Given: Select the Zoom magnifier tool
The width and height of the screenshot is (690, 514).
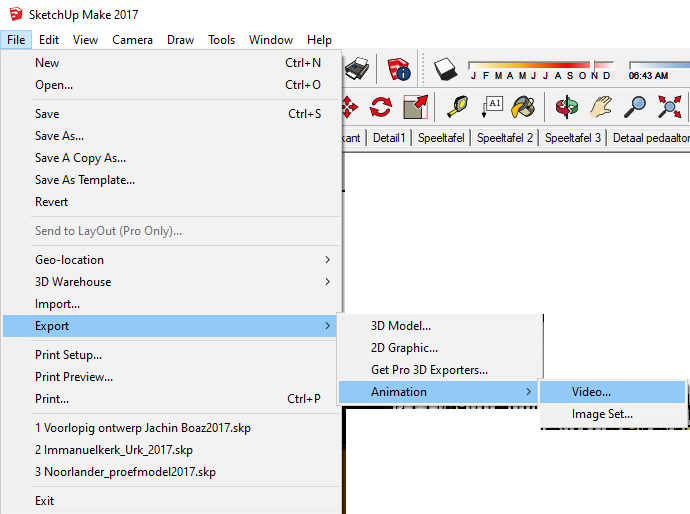Looking at the screenshot, I should [x=635, y=107].
